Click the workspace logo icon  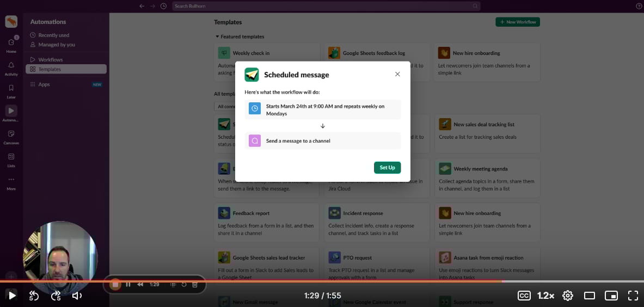pyautogui.click(x=11, y=21)
